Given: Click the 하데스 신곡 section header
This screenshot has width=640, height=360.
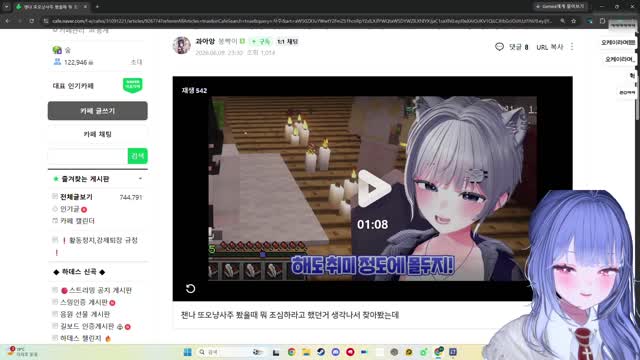Looking at the screenshot, I should click(79, 272).
